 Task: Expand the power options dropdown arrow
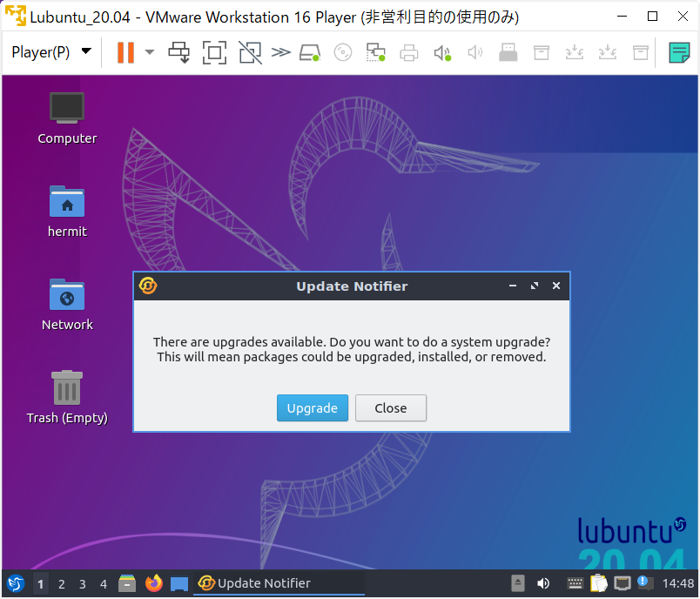point(150,52)
